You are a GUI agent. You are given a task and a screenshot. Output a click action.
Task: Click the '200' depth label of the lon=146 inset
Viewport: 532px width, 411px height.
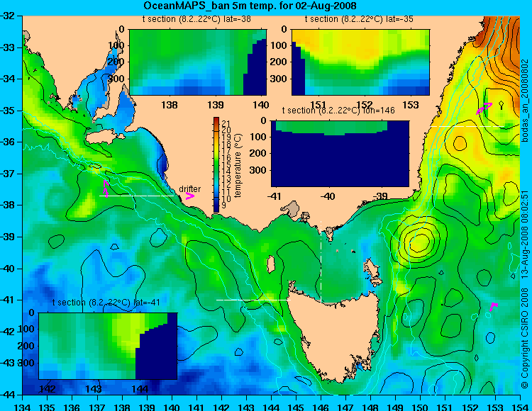[260, 154]
